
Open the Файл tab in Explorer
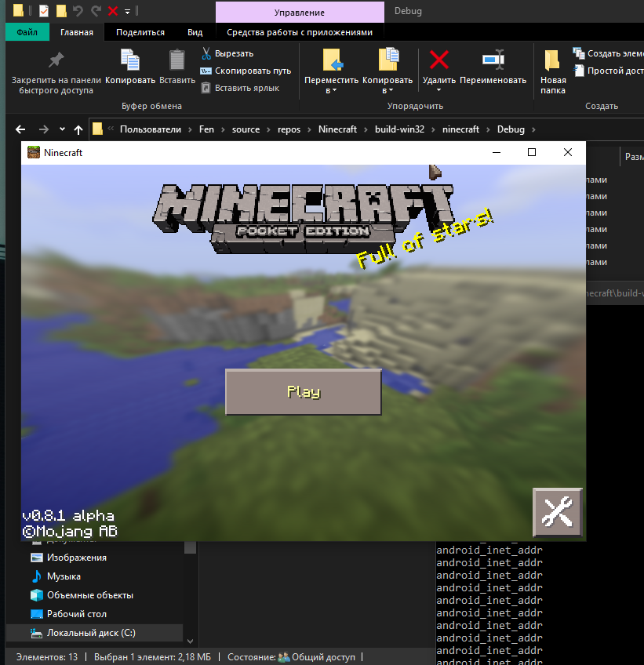(x=27, y=32)
